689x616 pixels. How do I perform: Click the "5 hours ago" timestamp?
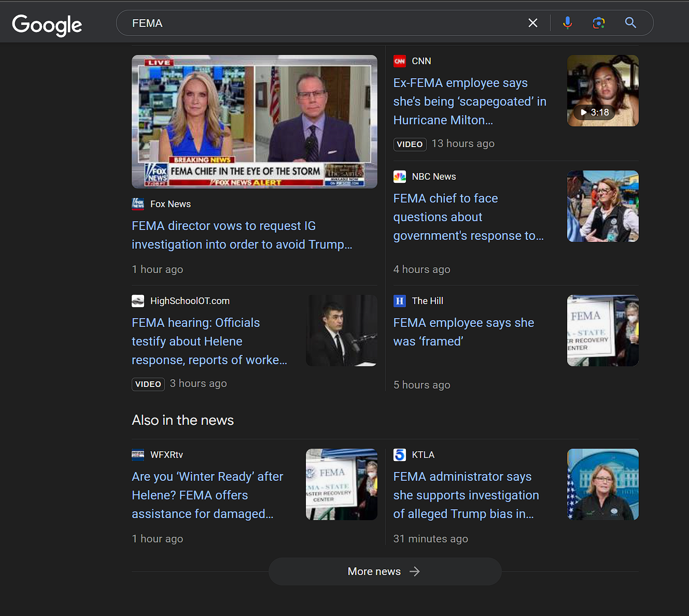tap(421, 385)
